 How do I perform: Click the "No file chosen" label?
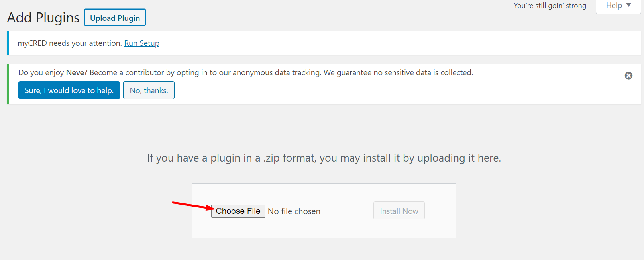pos(294,211)
